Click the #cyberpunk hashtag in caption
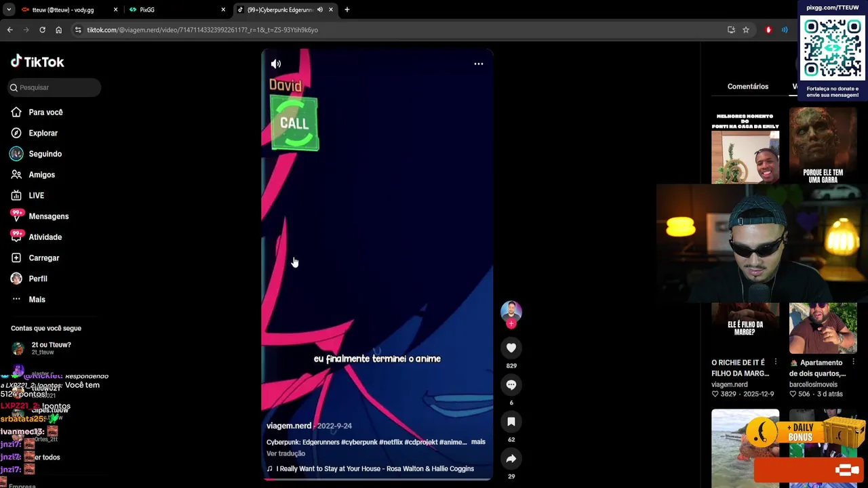This screenshot has height=488, width=868. [359, 442]
